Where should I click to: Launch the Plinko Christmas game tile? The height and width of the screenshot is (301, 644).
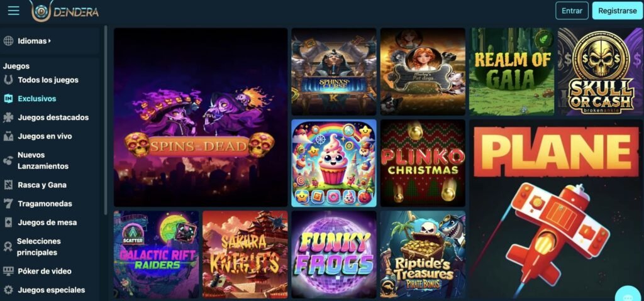[x=423, y=163]
